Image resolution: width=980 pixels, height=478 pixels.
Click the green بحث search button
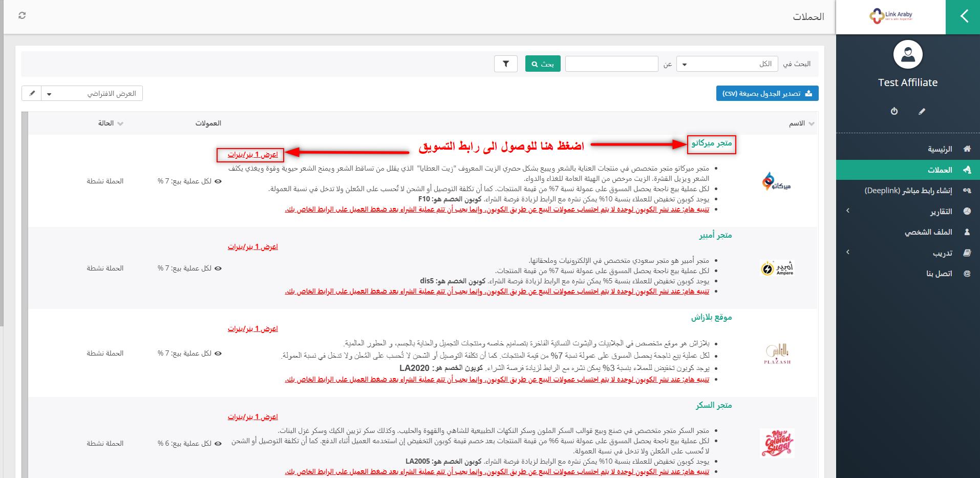tap(543, 64)
